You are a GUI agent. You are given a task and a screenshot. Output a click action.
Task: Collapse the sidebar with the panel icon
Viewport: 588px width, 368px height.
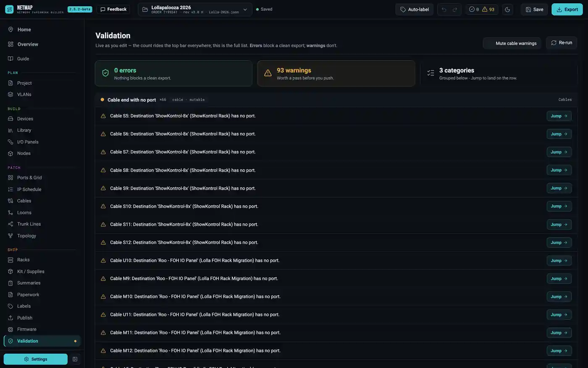(x=75, y=359)
